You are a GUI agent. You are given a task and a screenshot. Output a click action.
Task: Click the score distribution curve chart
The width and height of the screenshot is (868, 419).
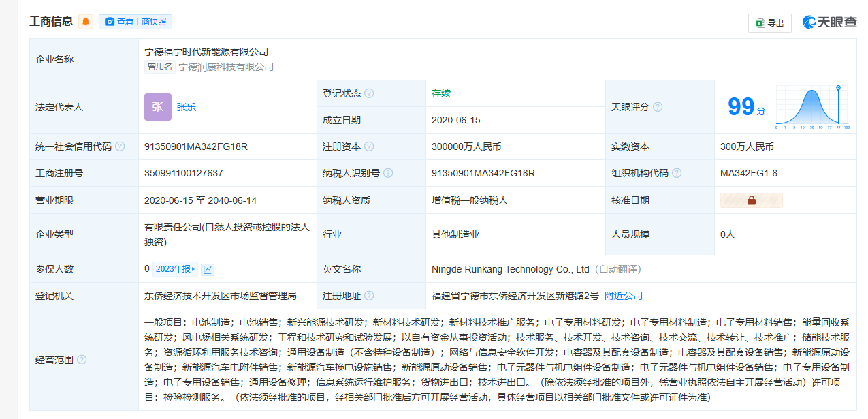[x=812, y=108]
